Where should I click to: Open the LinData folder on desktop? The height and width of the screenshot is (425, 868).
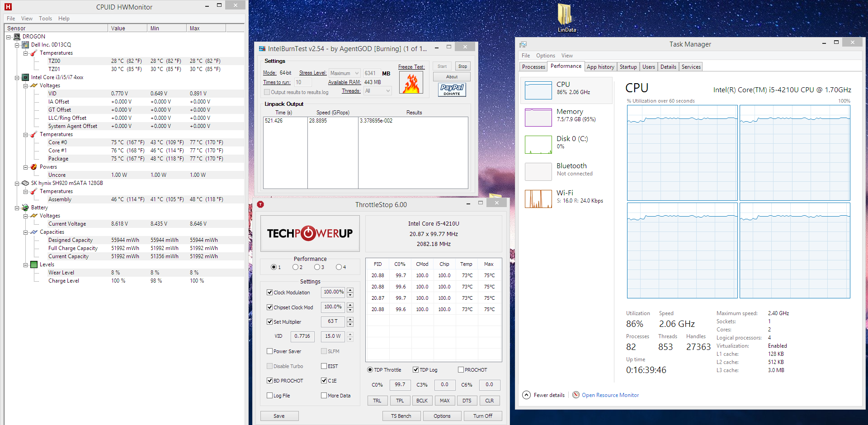(566, 17)
